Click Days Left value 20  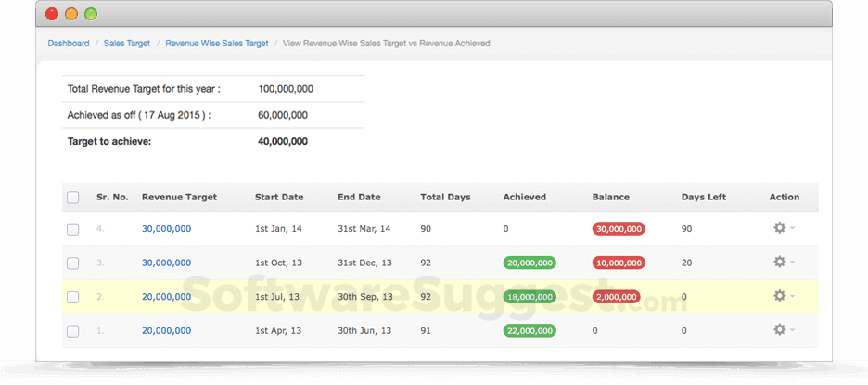tap(686, 263)
